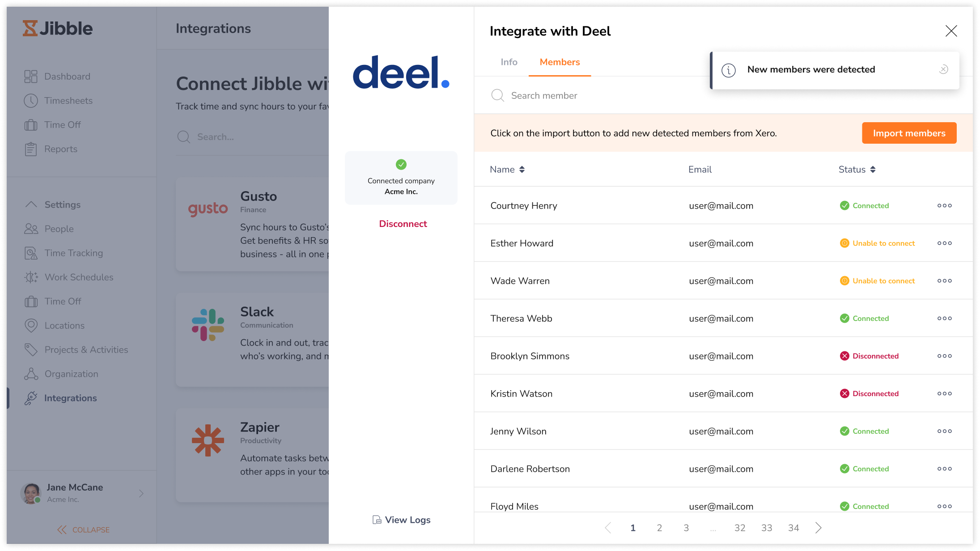Open Organization settings
980x551 pixels.
pyautogui.click(x=61, y=374)
